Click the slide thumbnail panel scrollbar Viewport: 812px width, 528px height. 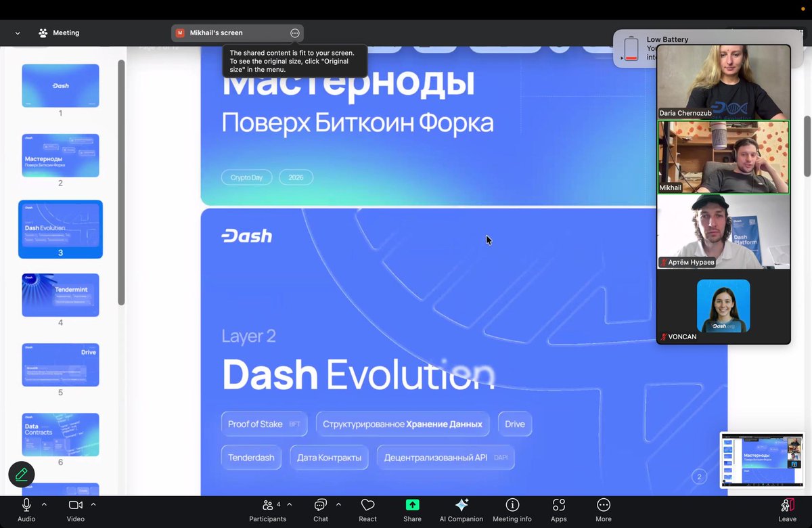[121, 183]
